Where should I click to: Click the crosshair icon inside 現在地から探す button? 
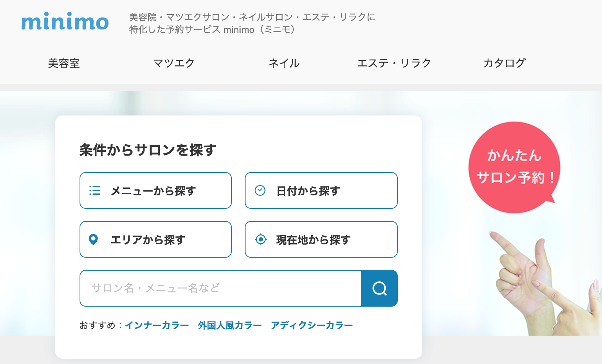coord(260,239)
